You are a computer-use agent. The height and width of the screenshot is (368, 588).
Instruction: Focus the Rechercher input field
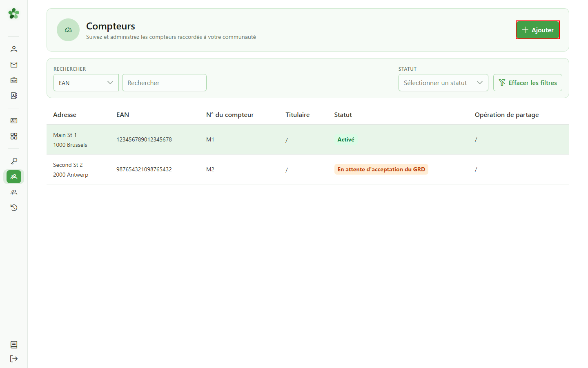pyautogui.click(x=164, y=83)
